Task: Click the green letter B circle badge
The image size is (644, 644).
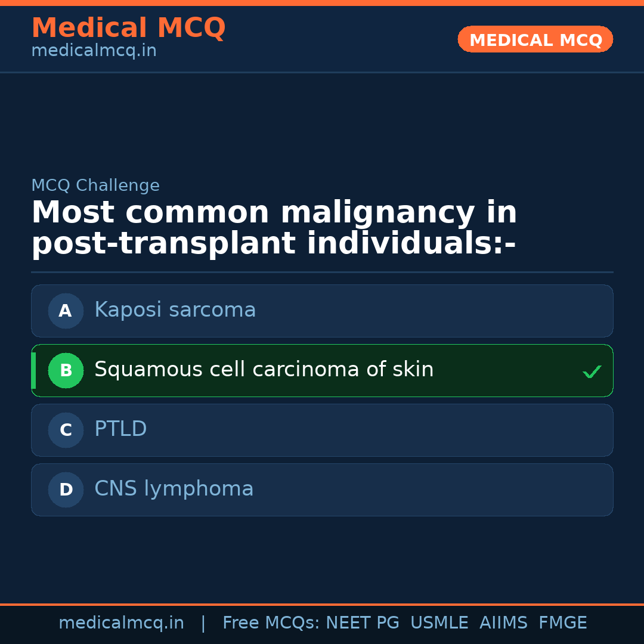Action: [66, 370]
